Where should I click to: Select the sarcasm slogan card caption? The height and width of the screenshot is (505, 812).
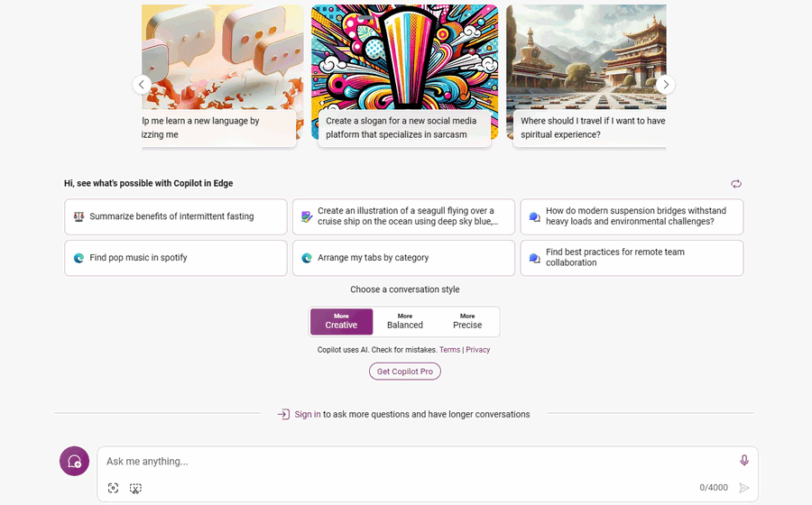404,127
